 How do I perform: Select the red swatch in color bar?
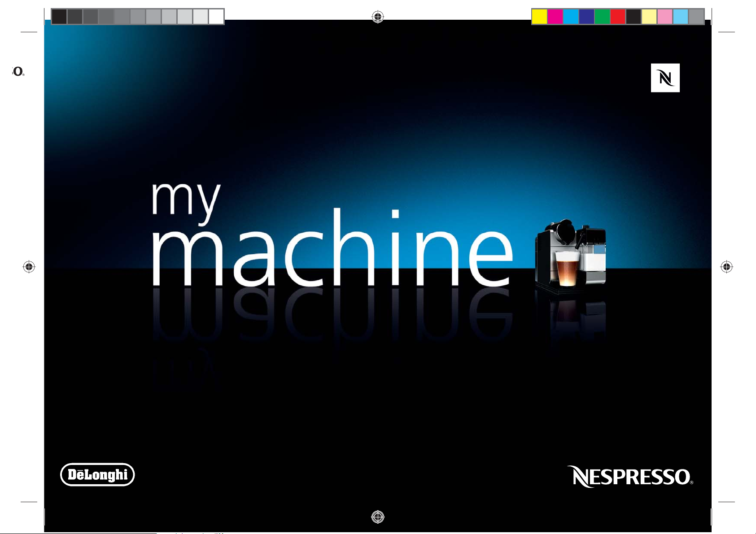coord(618,17)
